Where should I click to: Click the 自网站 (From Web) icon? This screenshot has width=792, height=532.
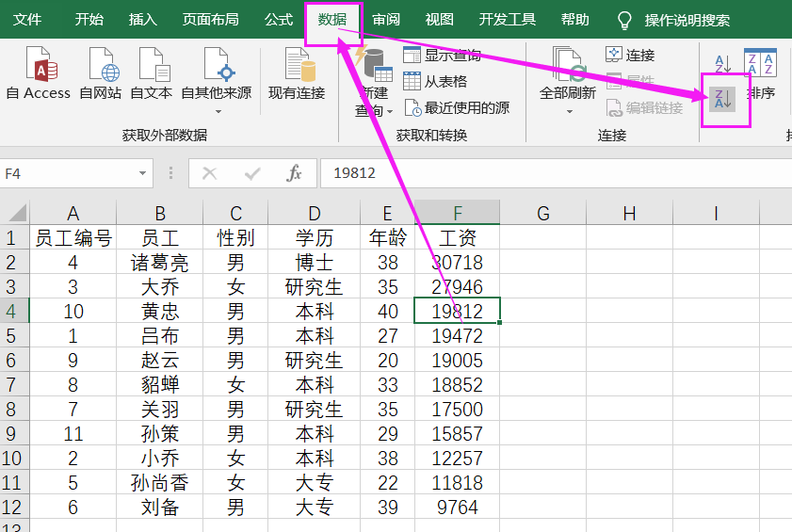coord(101,73)
